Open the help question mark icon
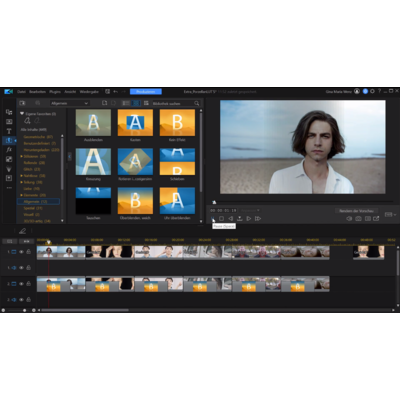 tap(379, 91)
